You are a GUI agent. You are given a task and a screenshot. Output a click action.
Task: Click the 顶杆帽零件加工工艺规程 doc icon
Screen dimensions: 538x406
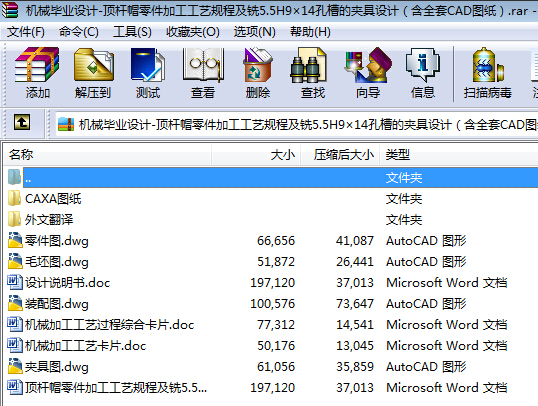[x=15, y=387]
